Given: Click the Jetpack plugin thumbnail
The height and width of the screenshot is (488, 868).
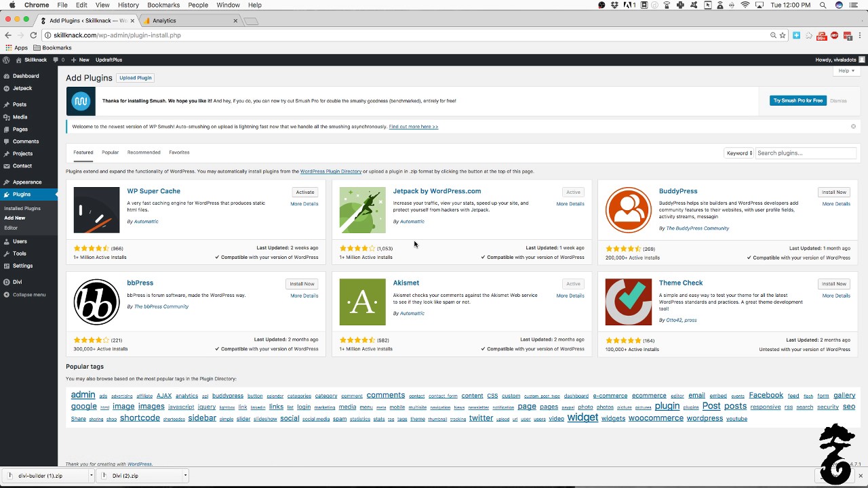Looking at the screenshot, I should tap(362, 210).
